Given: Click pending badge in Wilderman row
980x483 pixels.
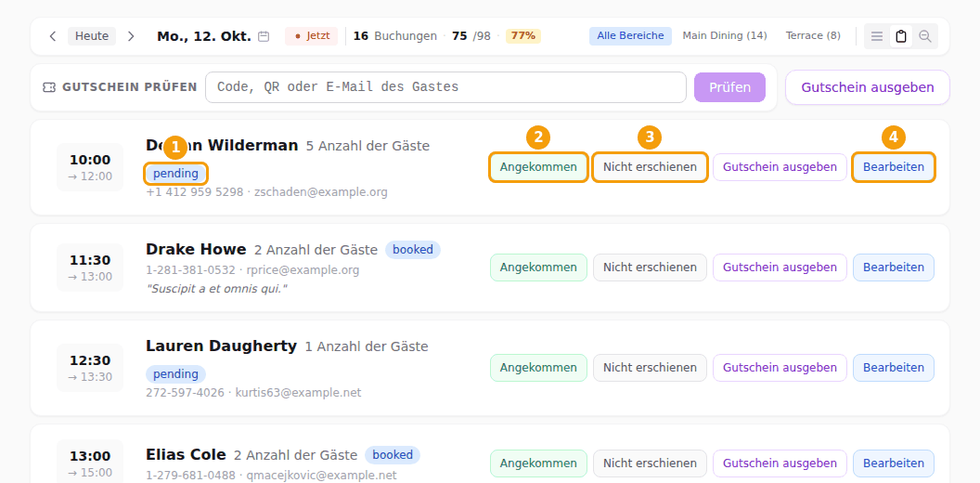Looking at the screenshot, I should pyautogui.click(x=175, y=174).
